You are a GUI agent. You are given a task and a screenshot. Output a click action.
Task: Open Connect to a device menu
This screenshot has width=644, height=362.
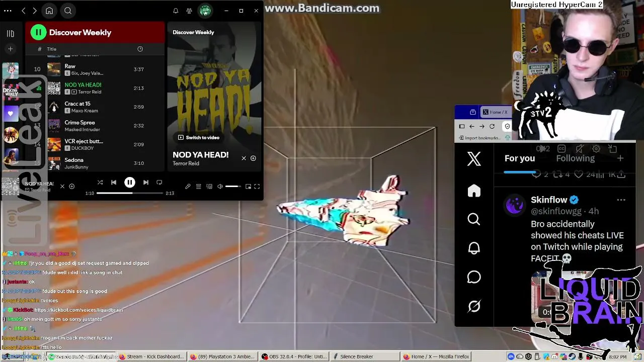pyautogui.click(x=209, y=187)
